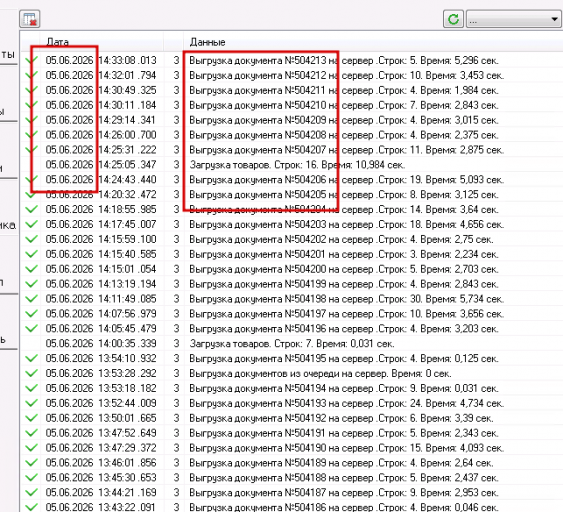The width and height of the screenshot is (563, 512).
Task: Click the timestamp 14:20:32 .472
Action: point(127,195)
